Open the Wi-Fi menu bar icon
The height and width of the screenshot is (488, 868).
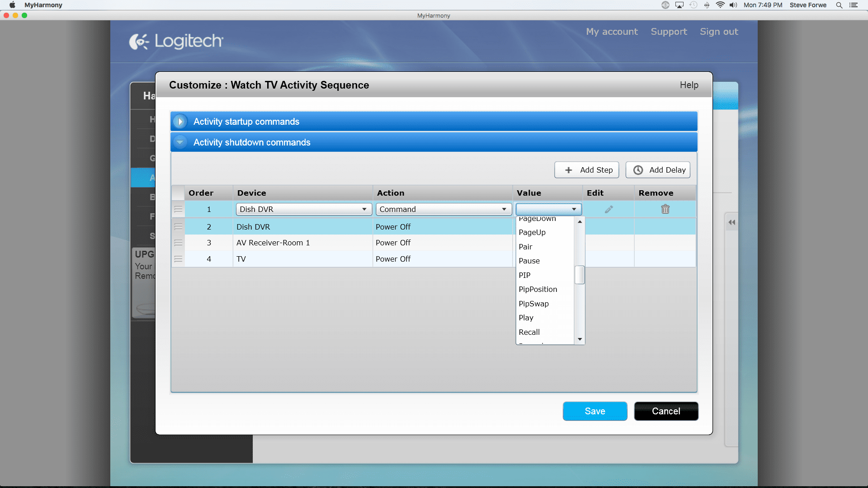(720, 5)
